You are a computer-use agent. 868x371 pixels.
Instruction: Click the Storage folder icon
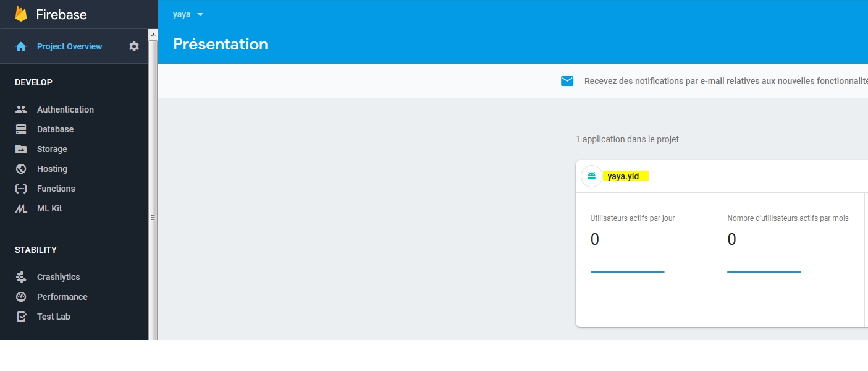point(21,149)
